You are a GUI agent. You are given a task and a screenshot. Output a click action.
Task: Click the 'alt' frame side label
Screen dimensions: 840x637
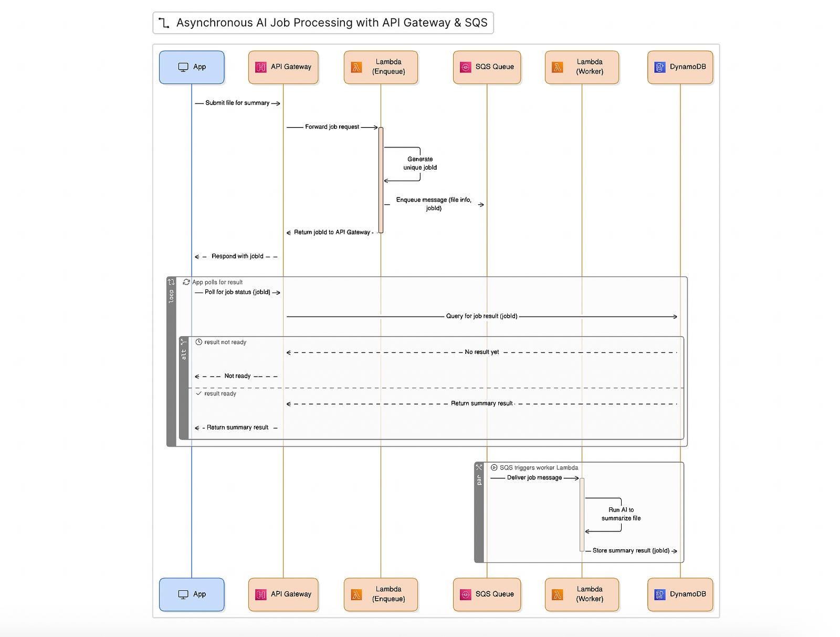point(184,354)
